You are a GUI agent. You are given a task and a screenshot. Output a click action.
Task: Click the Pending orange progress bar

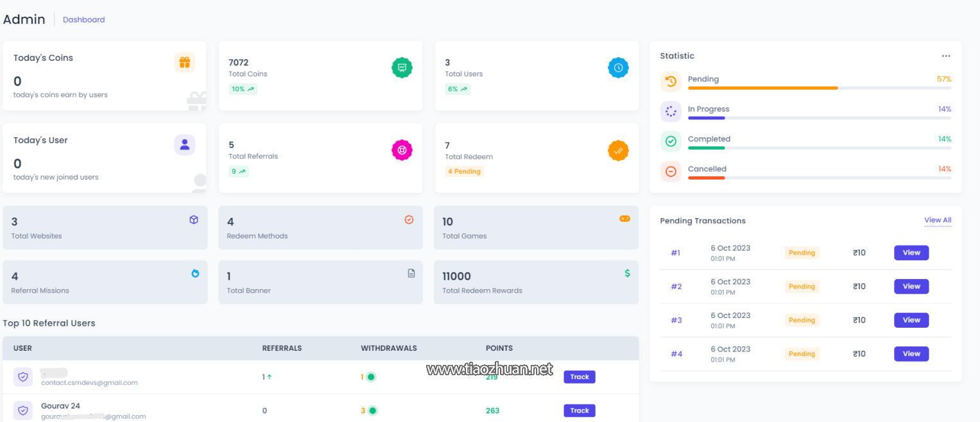(763, 88)
